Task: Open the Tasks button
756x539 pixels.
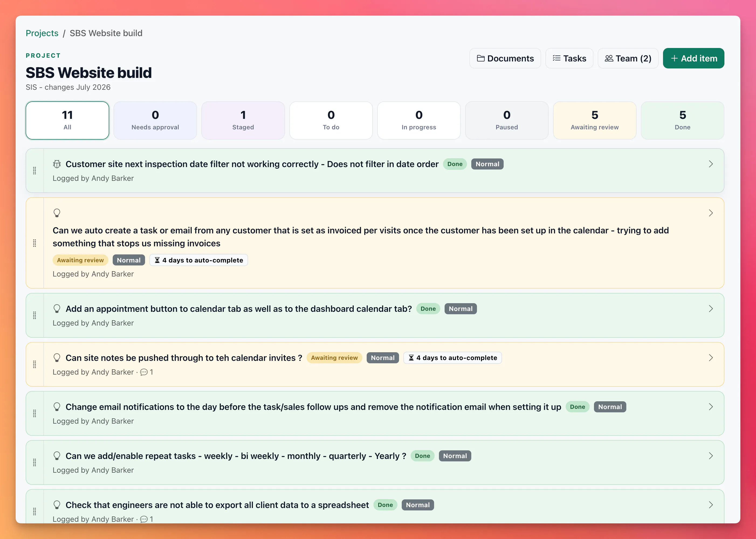Action: 569,58
